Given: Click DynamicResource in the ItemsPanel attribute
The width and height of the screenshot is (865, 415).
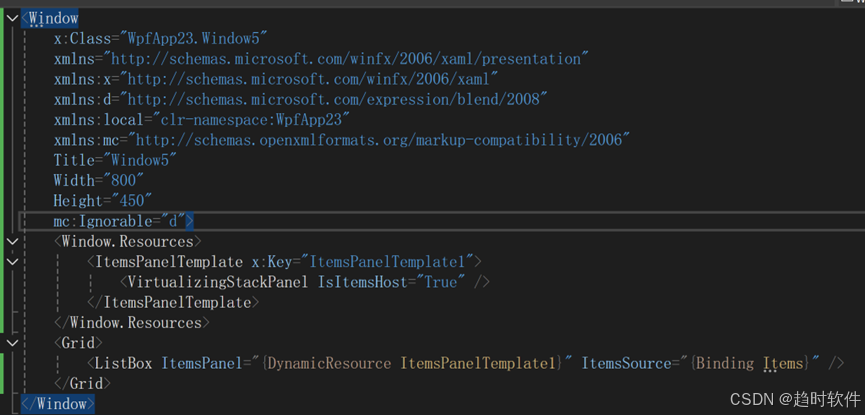Looking at the screenshot, I should point(329,363).
